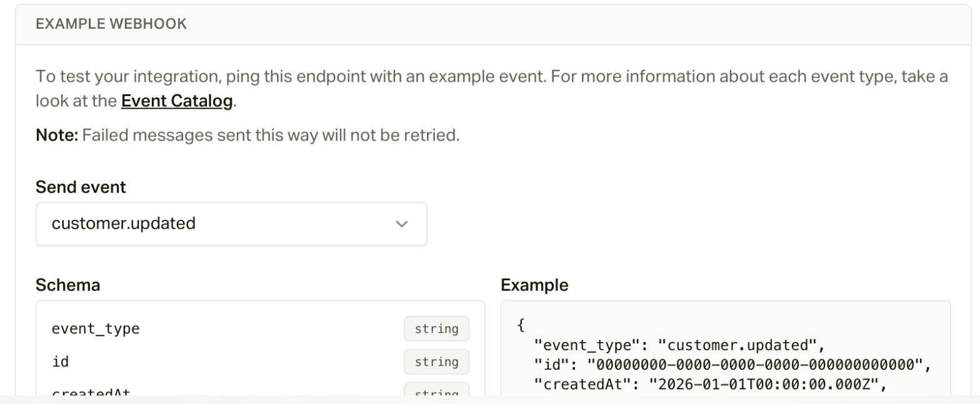Click the string badge next to id
Viewport: 980px width, 404px height.
point(436,362)
